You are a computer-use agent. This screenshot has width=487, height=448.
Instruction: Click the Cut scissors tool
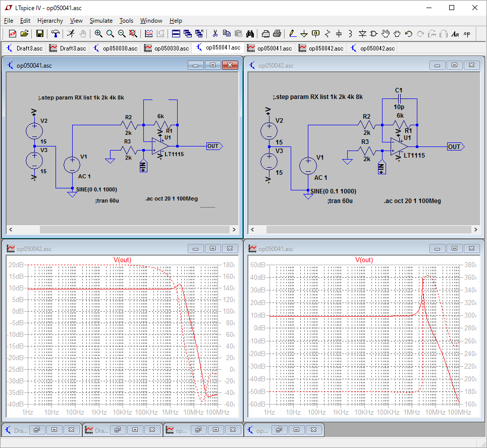215,34
